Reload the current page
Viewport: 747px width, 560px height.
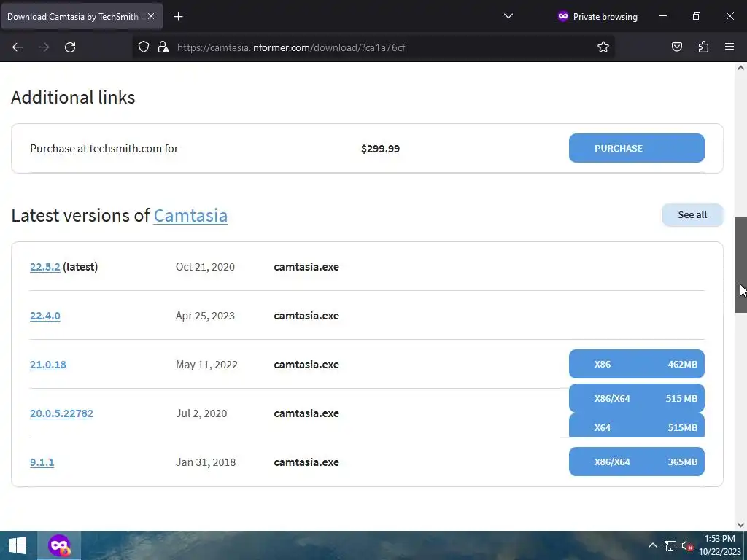(70, 47)
